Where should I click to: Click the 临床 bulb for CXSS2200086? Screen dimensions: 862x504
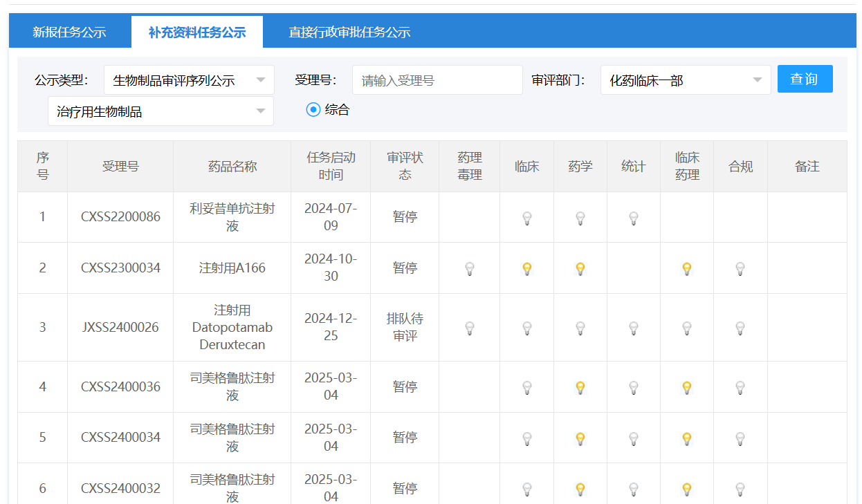point(527,218)
